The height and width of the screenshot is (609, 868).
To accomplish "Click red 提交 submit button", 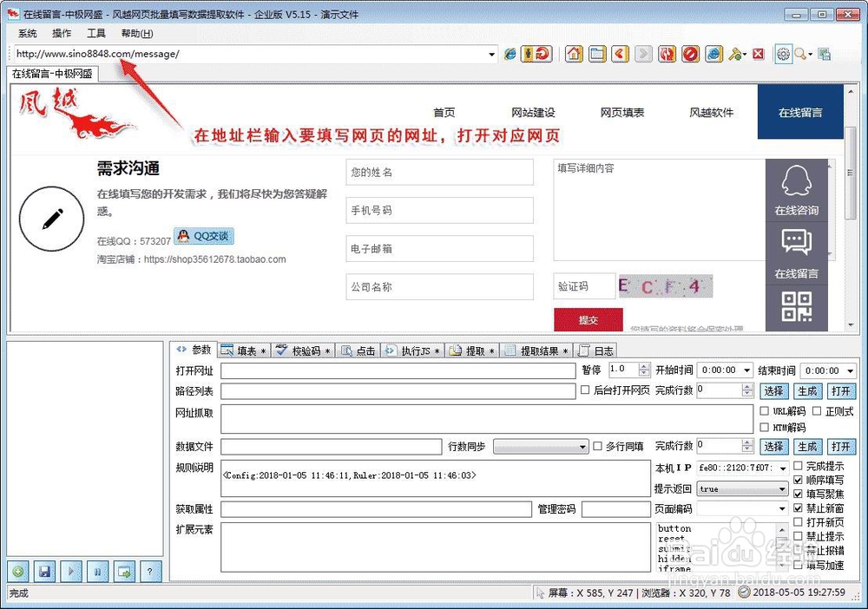I will [588, 320].
